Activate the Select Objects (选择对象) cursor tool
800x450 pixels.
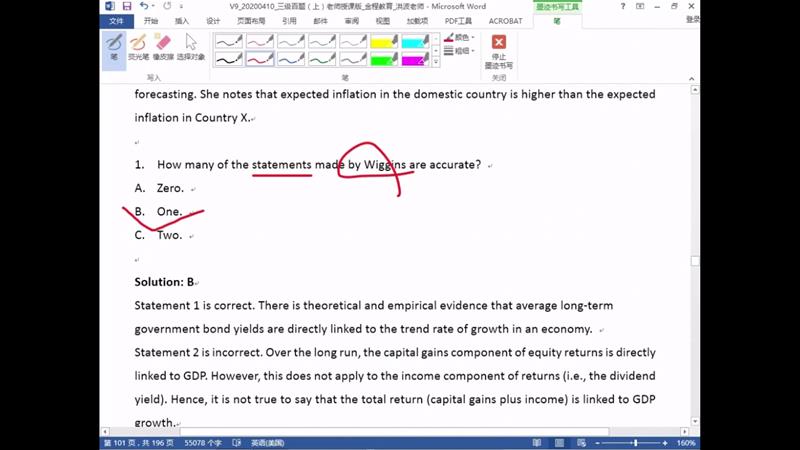click(191, 47)
